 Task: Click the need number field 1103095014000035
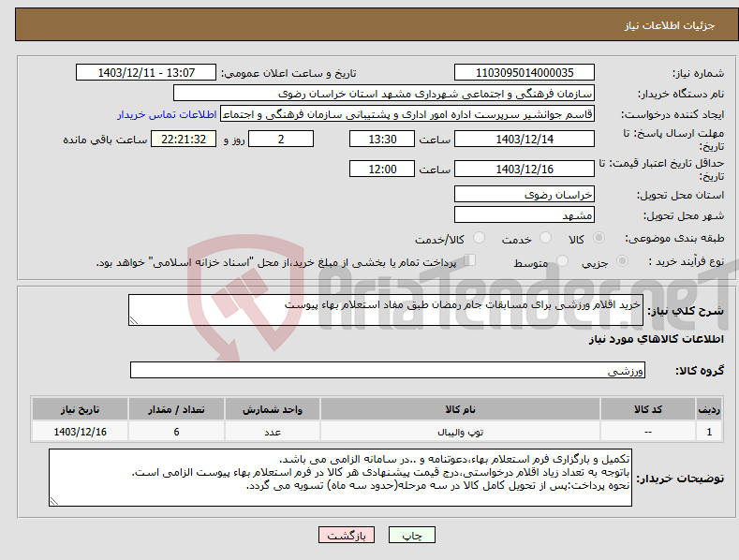click(525, 73)
